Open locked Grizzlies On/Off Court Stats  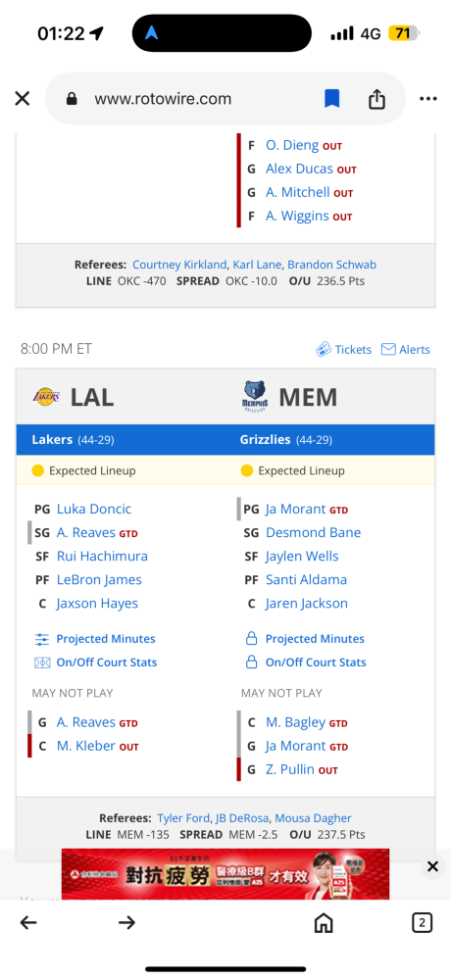[x=306, y=662]
